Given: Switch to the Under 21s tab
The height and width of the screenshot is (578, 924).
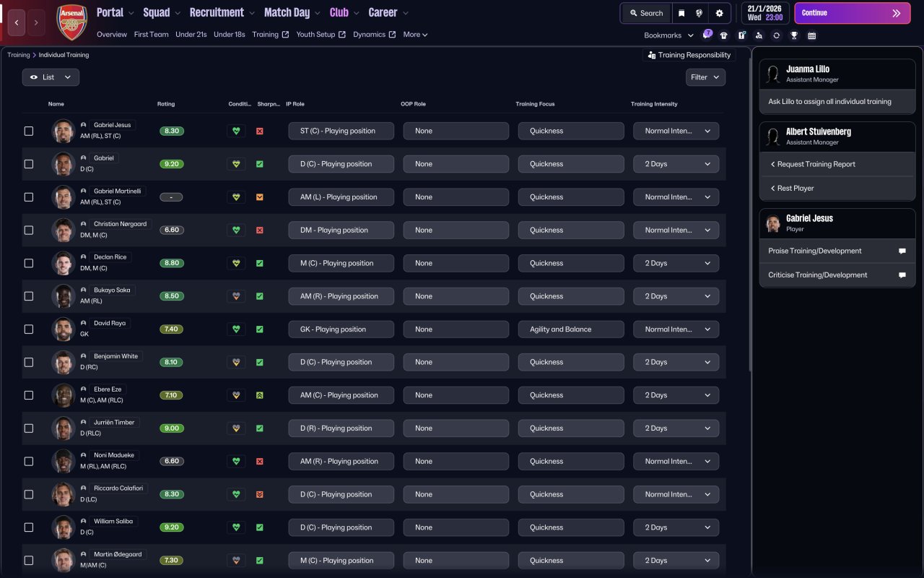Looking at the screenshot, I should [191, 35].
